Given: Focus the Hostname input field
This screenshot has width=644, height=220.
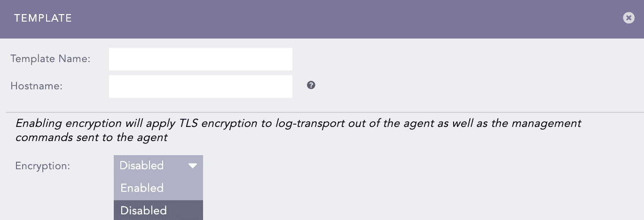Looking at the screenshot, I should pyautogui.click(x=200, y=86).
